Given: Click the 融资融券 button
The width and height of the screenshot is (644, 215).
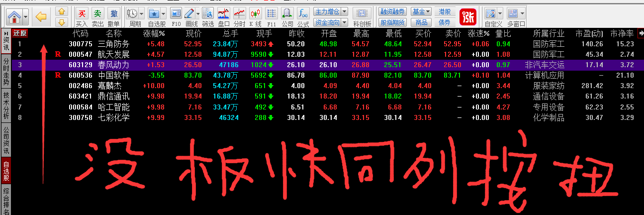Looking at the screenshot, I should pos(392,11).
